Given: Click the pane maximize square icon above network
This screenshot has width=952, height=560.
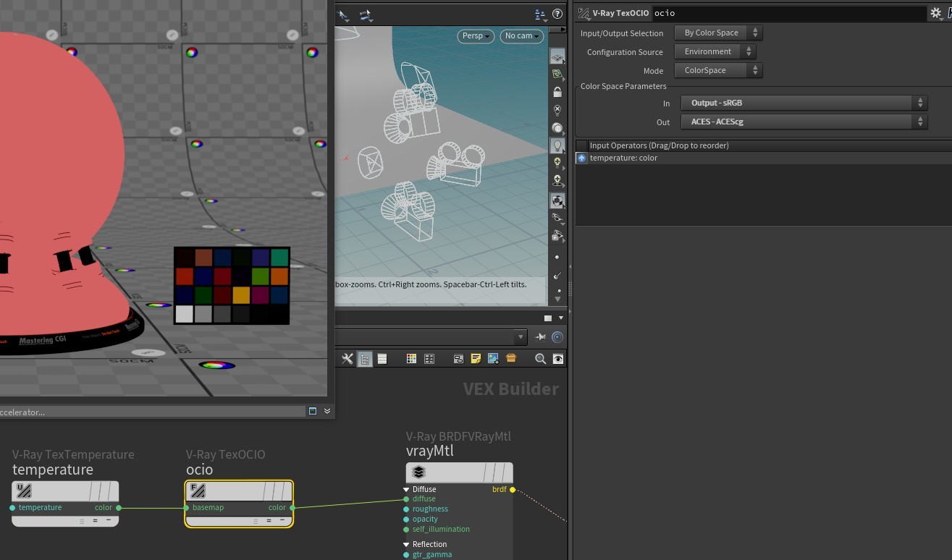Looking at the screenshot, I should 548,318.
